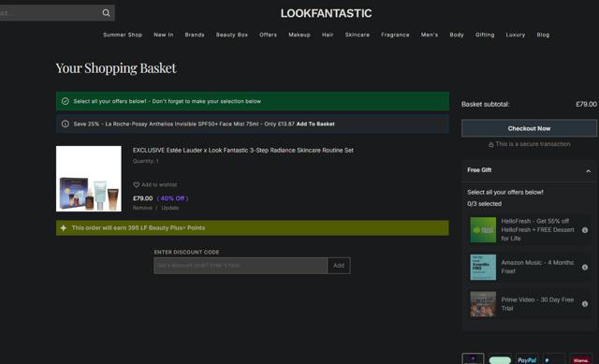Show info for the Prime Video offer
Image resolution: width=599 pixels, height=364 pixels.
[585, 304]
